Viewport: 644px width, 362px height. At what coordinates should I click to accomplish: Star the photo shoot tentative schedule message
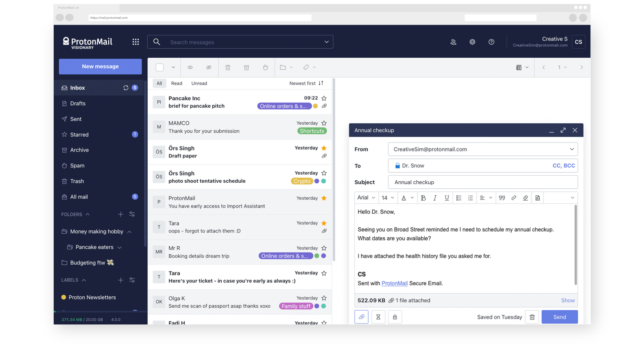point(324,173)
